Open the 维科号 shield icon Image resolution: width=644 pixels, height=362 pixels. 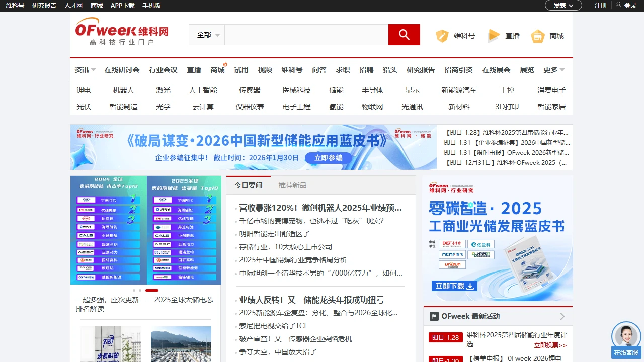[442, 36]
